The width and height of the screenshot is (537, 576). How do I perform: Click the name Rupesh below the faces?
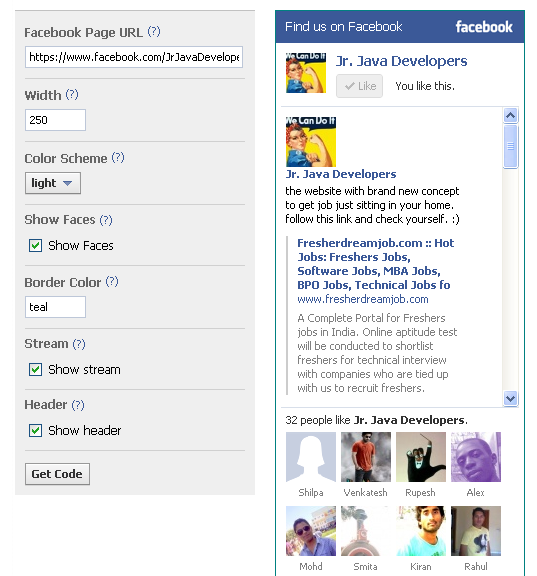pos(421,493)
